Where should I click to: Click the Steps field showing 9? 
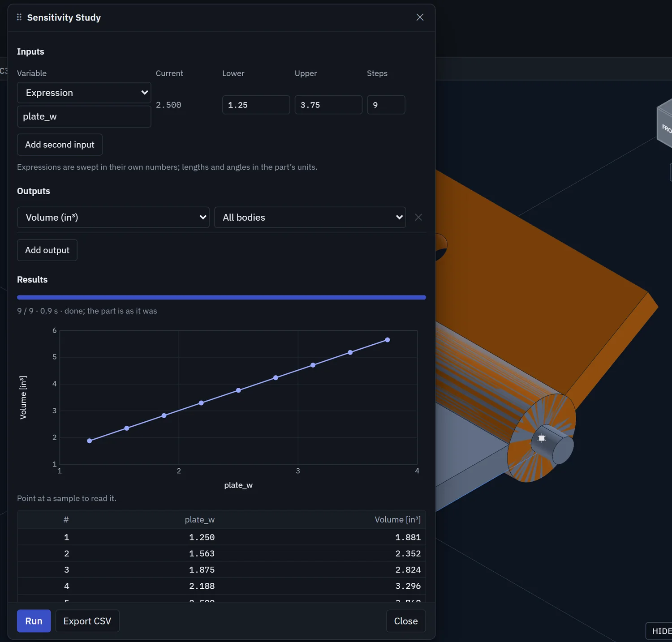click(x=386, y=105)
